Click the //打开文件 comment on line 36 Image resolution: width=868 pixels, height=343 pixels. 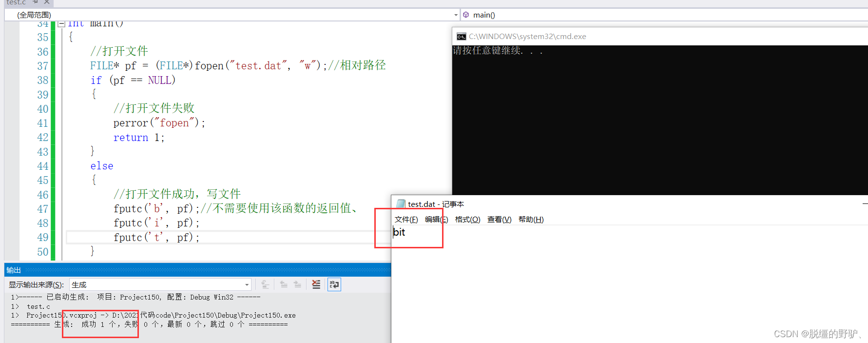(119, 51)
